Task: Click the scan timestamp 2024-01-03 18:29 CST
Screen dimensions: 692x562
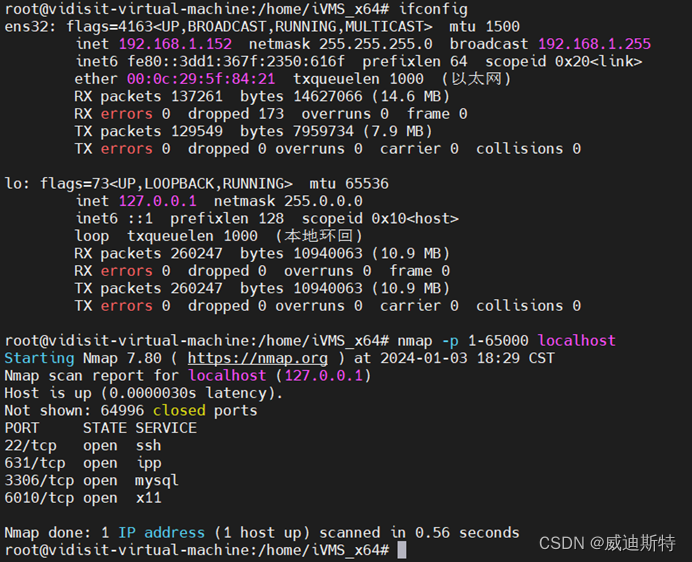Action: [468, 358]
